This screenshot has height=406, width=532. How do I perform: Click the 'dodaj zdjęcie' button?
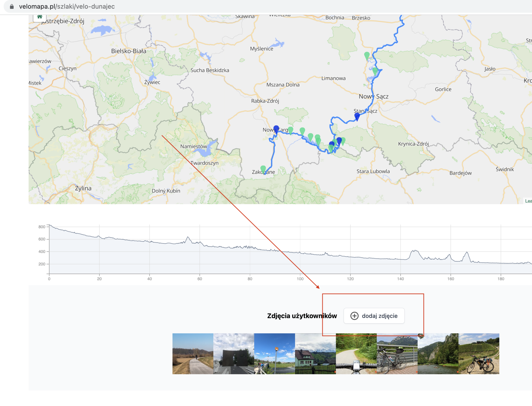[x=374, y=316]
